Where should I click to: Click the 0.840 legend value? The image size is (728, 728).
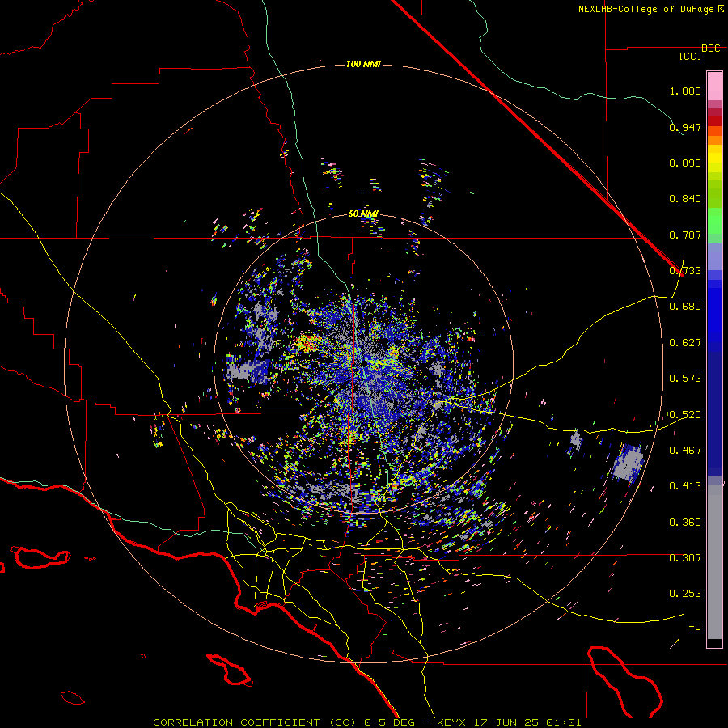click(685, 199)
